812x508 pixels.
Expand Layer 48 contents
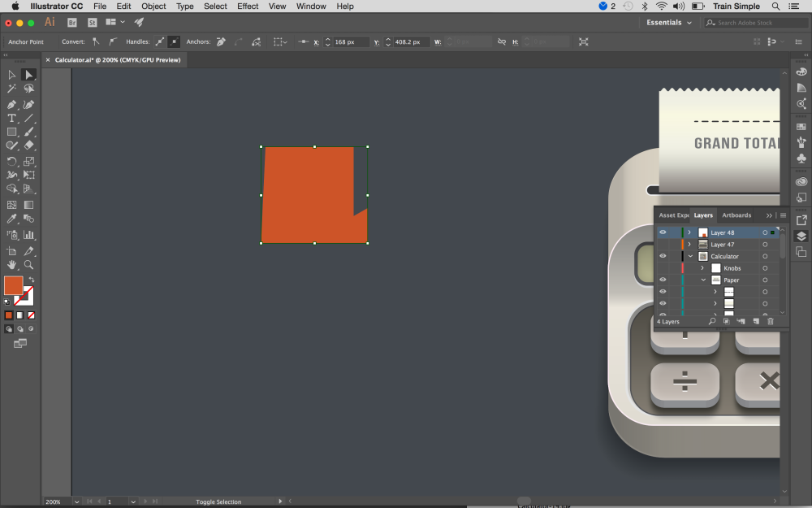(689, 232)
